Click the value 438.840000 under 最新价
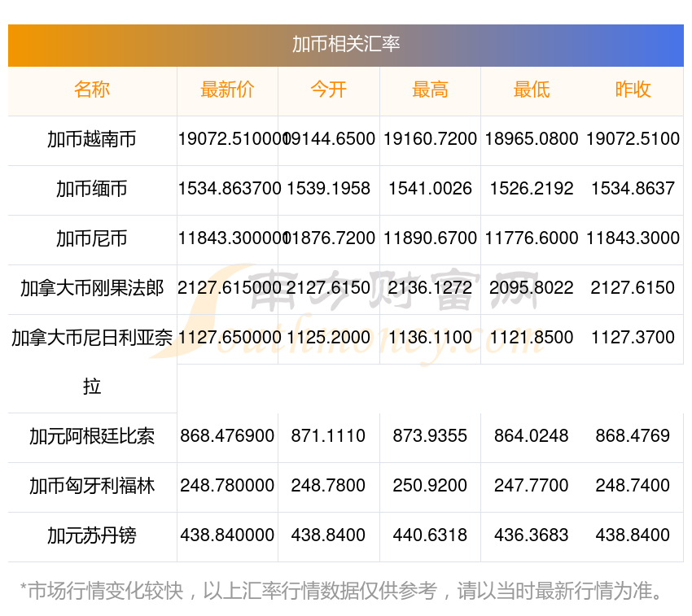 pos(227,535)
